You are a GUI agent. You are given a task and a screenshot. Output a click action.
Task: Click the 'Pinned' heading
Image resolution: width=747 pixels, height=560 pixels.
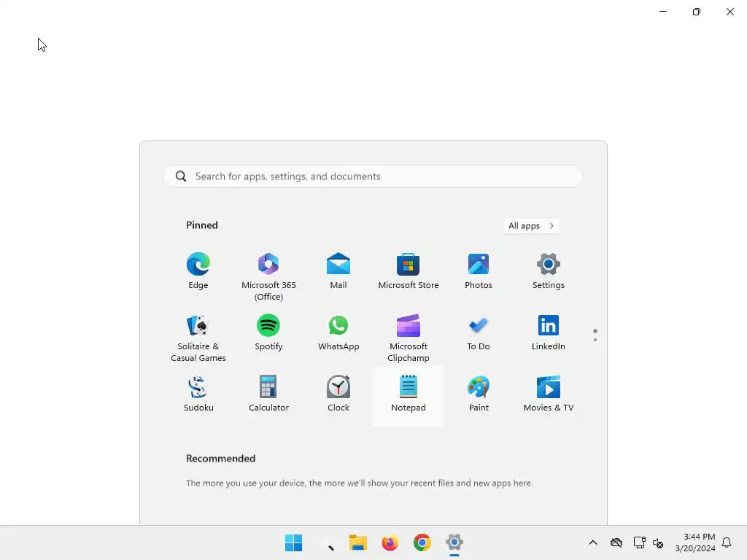(201, 225)
